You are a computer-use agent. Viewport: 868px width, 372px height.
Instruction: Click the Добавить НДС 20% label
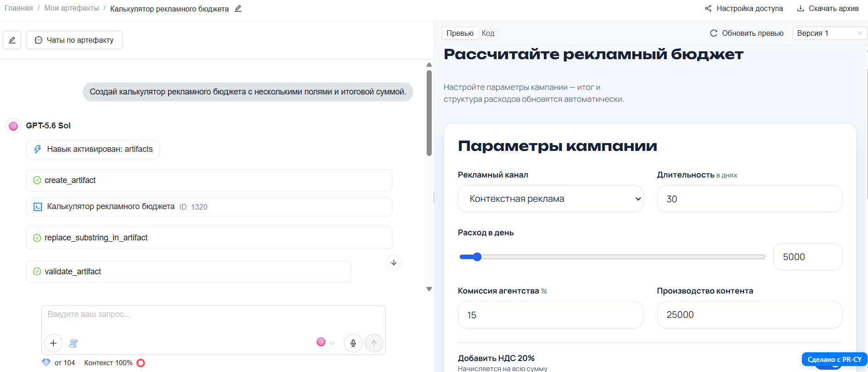coord(496,358)
